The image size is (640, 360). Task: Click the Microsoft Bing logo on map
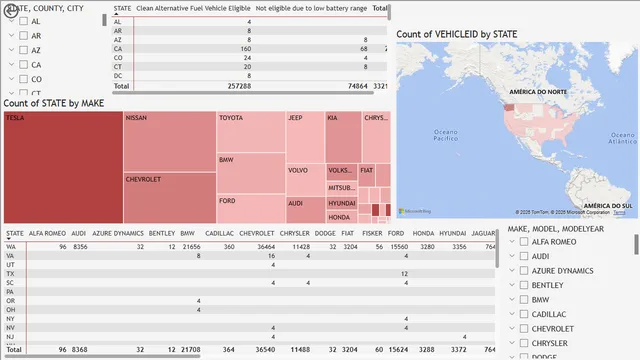pos(415,211)
